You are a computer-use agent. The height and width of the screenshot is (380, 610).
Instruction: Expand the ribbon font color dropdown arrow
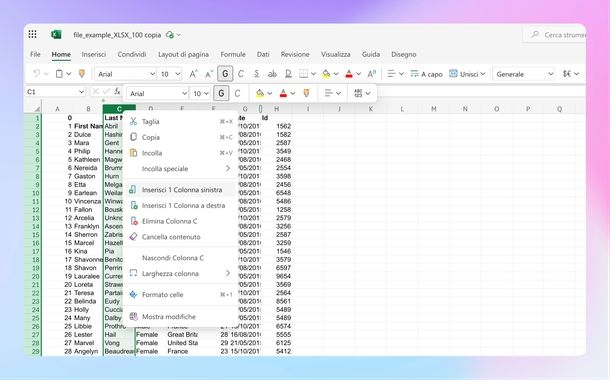pyautogui.click(x=359, y=74)
